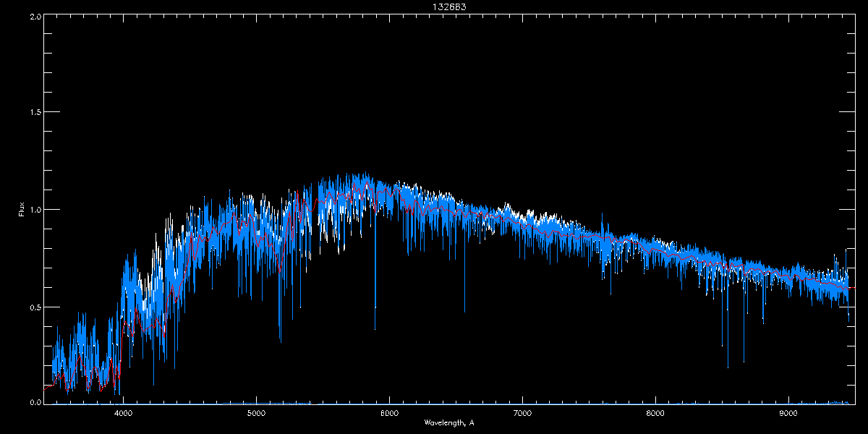Screen dimensions: 868x434
Task: Click the 7000 wavelength tick label
Action: (522, 414)
